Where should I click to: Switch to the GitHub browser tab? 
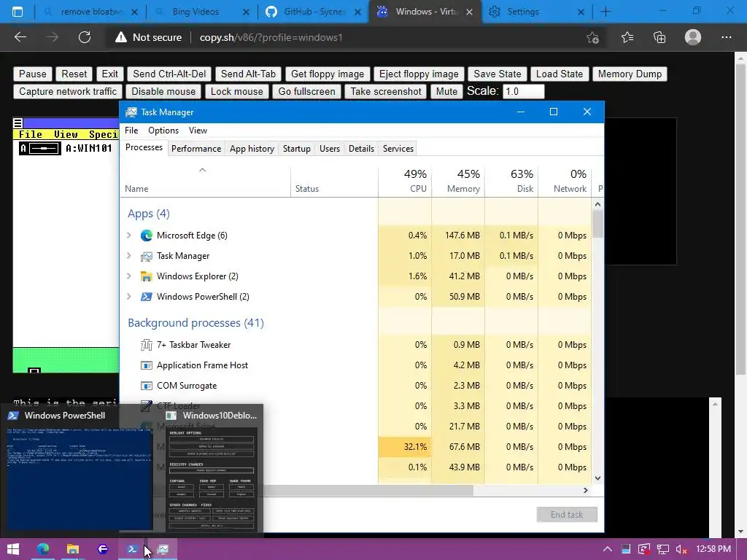click(x=313, y=12)
